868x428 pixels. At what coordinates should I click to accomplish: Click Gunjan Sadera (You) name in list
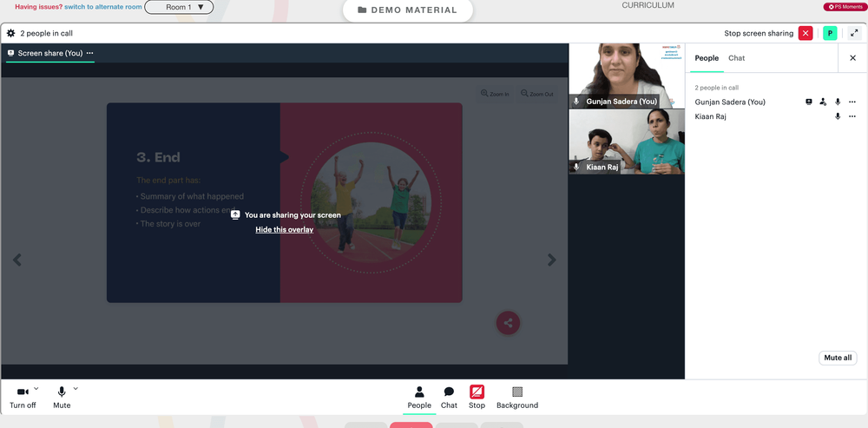pyautogui.click(x=730, y=102)
